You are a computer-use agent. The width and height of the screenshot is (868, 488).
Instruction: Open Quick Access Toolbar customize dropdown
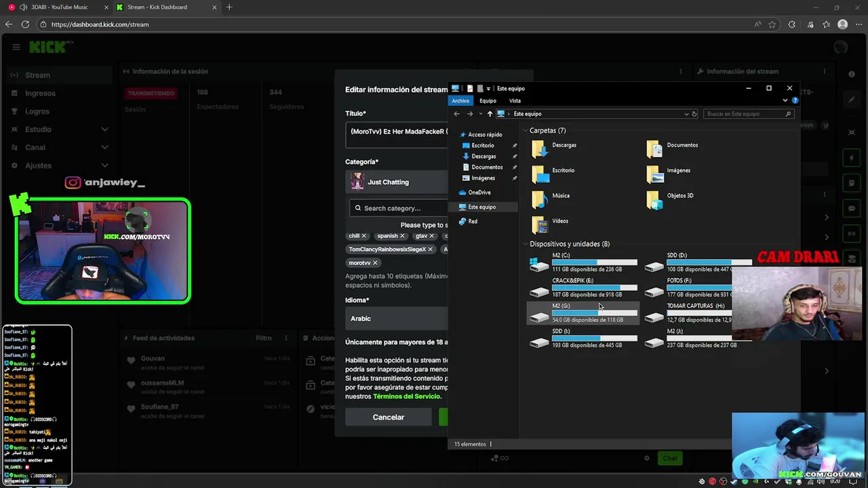[488, 89]
